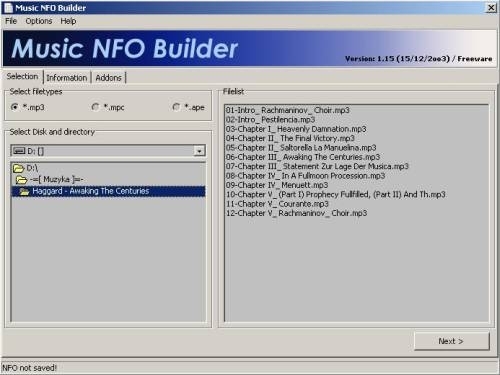The height and width of the screenshot is (375, 500).
Task: Click the Haggard album folder icon
Action: coord(24,192)
